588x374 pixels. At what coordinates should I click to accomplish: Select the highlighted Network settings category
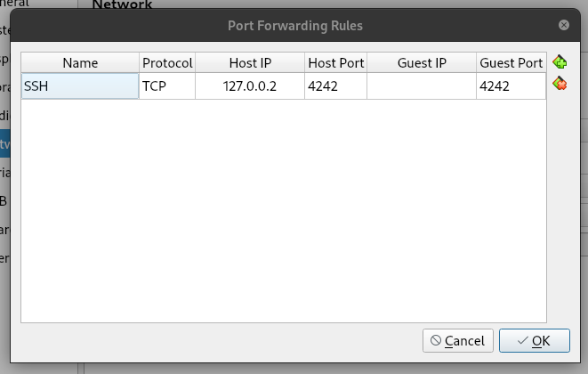point(4,143)
